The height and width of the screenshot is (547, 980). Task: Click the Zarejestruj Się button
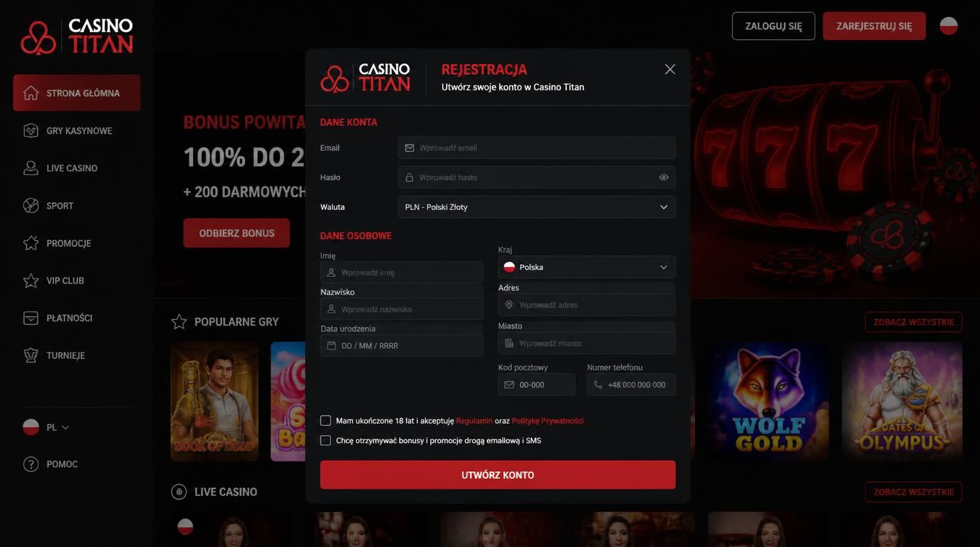coord(874,26)
